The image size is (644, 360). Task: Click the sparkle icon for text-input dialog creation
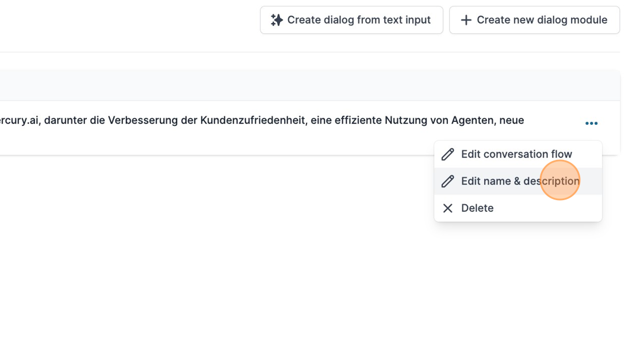pos(277,20)
